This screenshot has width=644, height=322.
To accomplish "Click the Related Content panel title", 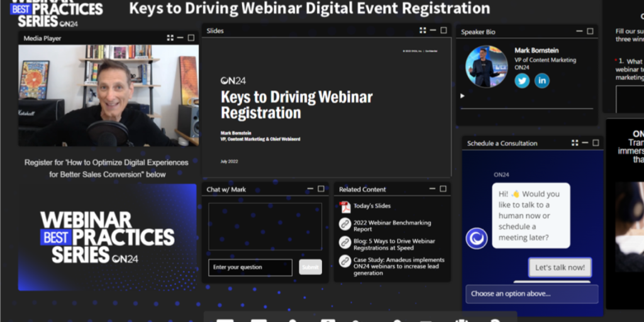I will coord(362,189).
